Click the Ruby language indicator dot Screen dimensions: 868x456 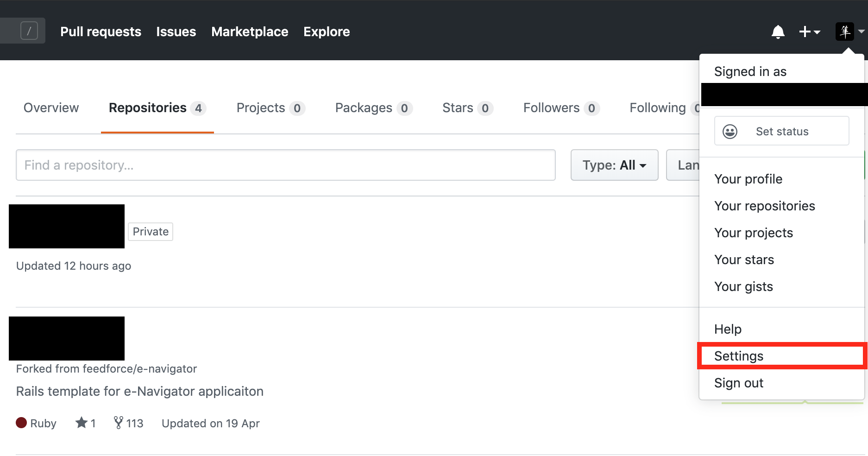[21, 422]
